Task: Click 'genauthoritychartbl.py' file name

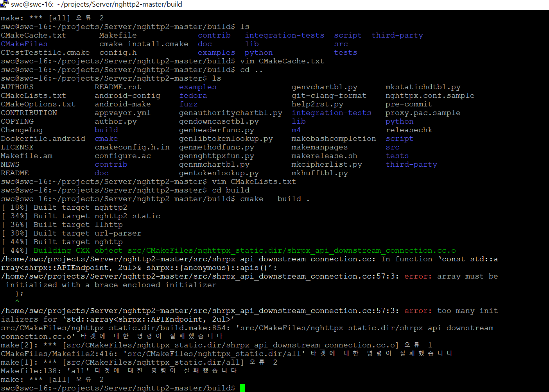Action: click(x=231, y=113)
